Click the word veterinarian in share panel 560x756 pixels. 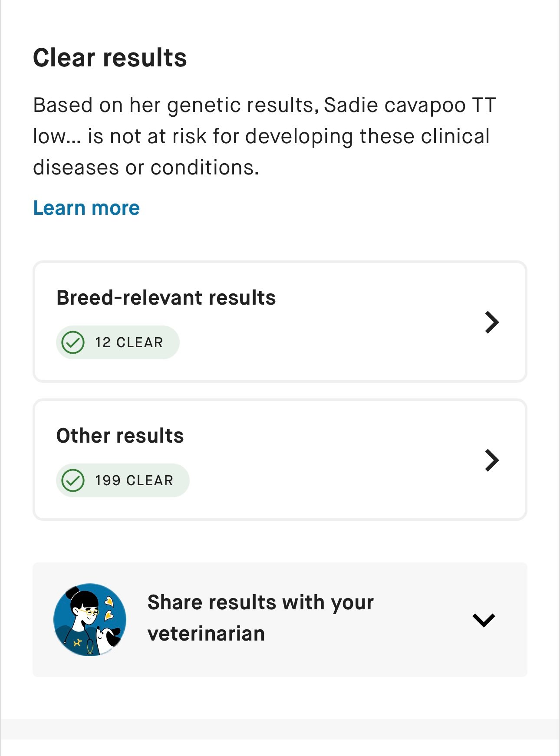[206, 634]
